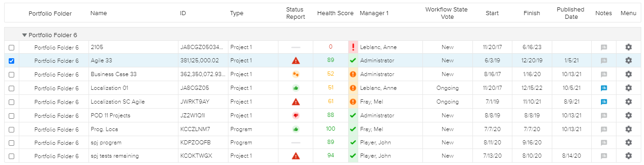Click red warning status for Localization SC Agile
The height and width of the screenshot is (165, 644).
(295, 102)
